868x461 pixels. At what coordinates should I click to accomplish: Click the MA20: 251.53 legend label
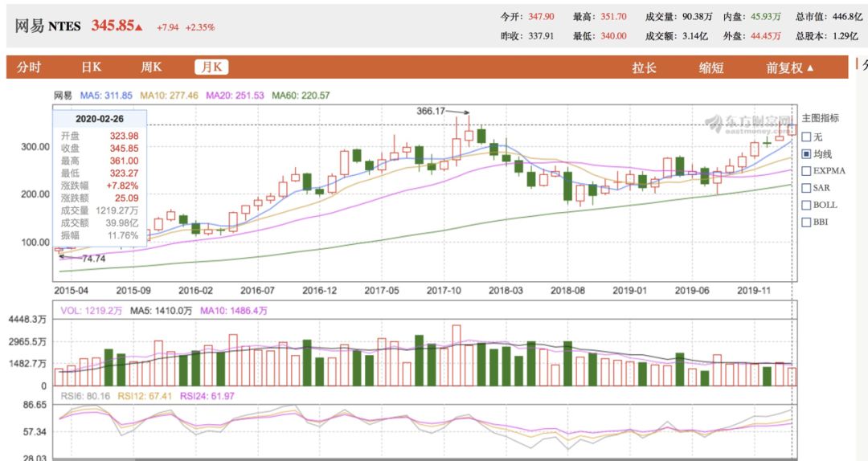235,96
